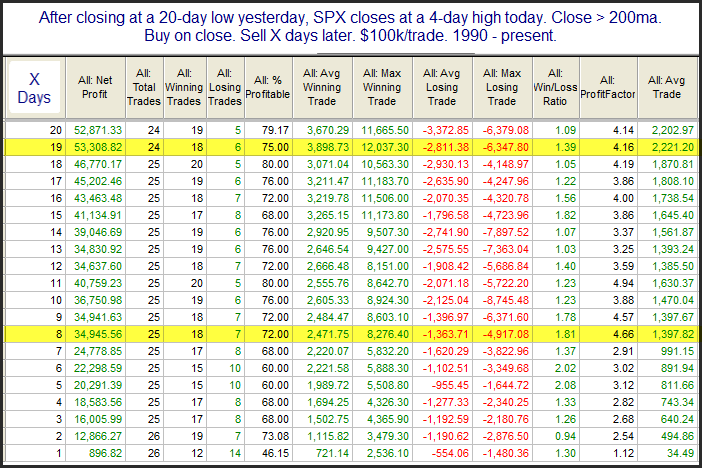Viewport: 702px width, 468px height.
Task: Select the net profit value 46,770.17
Action: pos(98,164)
